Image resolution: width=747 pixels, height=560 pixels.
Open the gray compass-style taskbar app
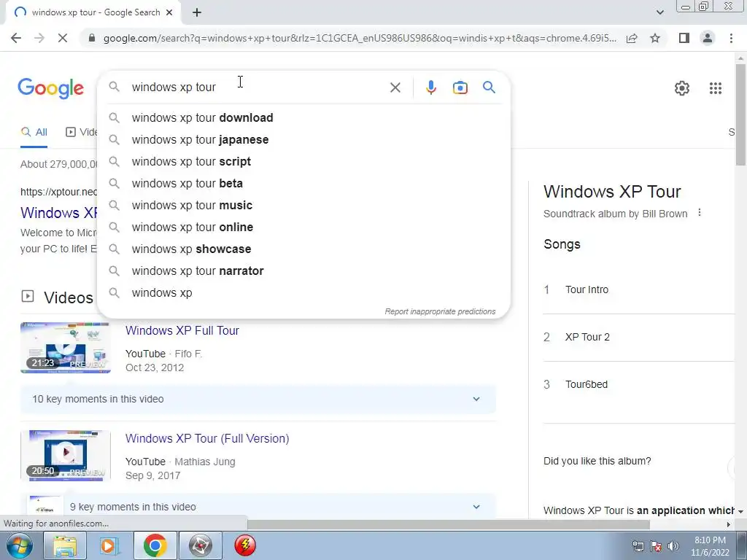pos(200,545)
